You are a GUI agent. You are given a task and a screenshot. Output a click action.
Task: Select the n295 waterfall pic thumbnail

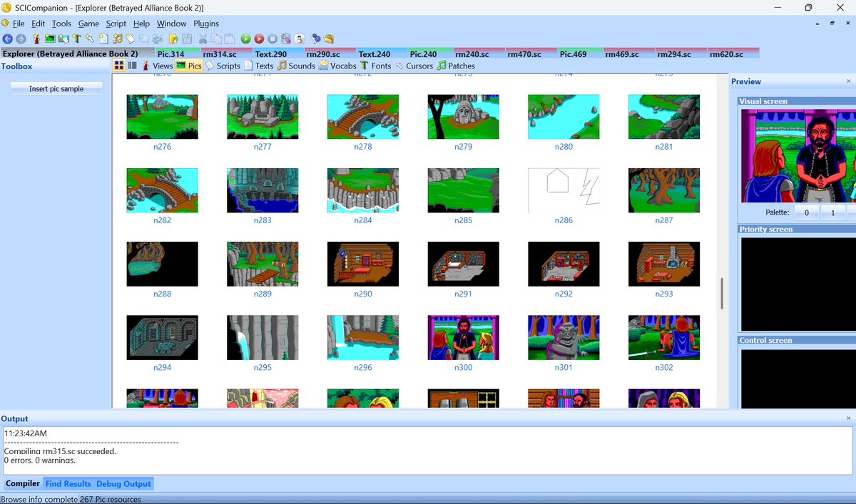click(263, 337)
